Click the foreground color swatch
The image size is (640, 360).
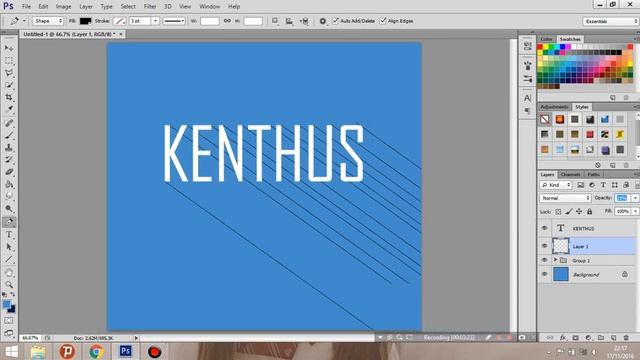[x=7, y=304]
